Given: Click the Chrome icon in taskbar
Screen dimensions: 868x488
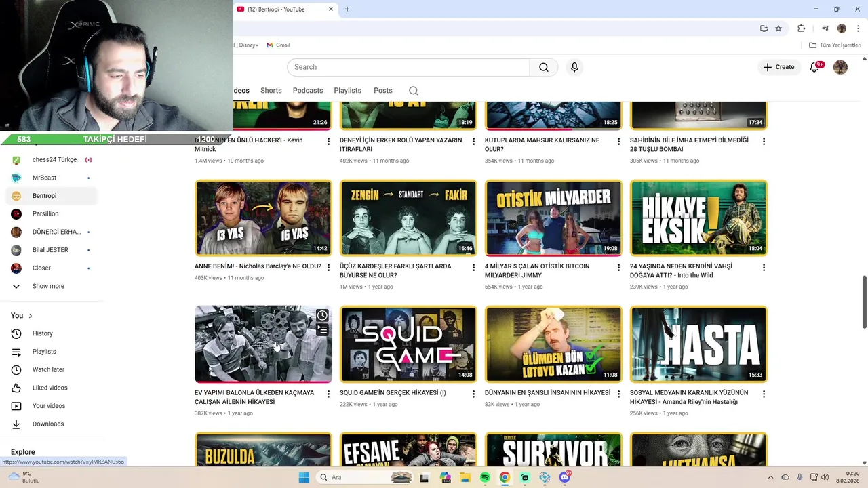Looking at the screenshot, I should 505,477.
